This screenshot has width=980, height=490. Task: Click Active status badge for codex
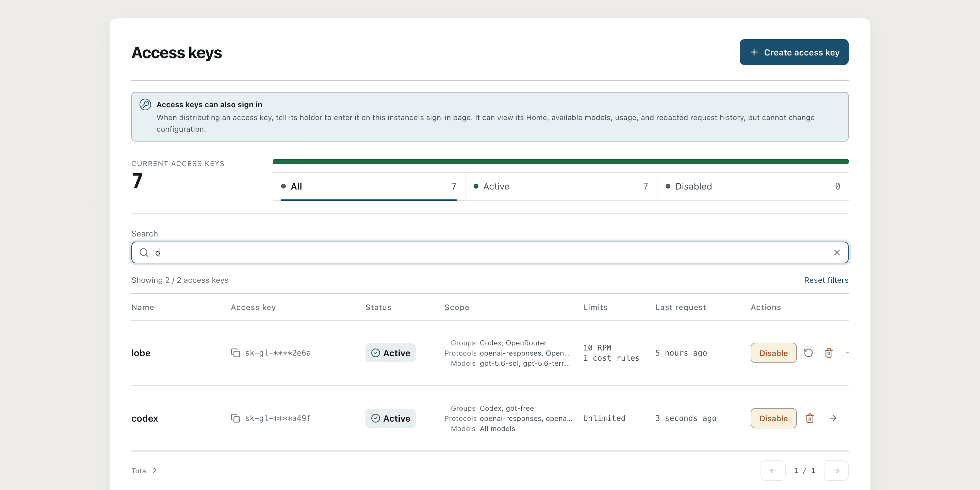(x=390, y=419)
